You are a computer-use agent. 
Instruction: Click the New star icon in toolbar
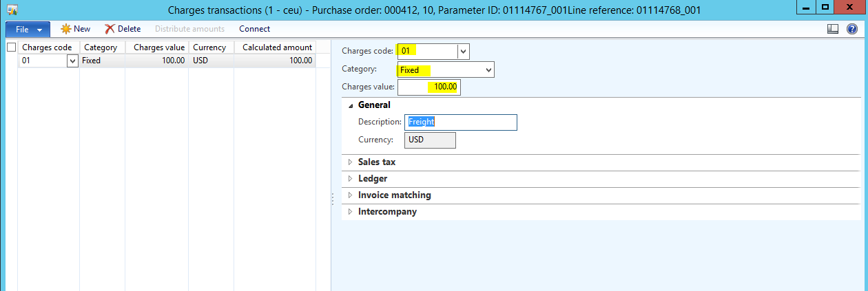[66, 29]
